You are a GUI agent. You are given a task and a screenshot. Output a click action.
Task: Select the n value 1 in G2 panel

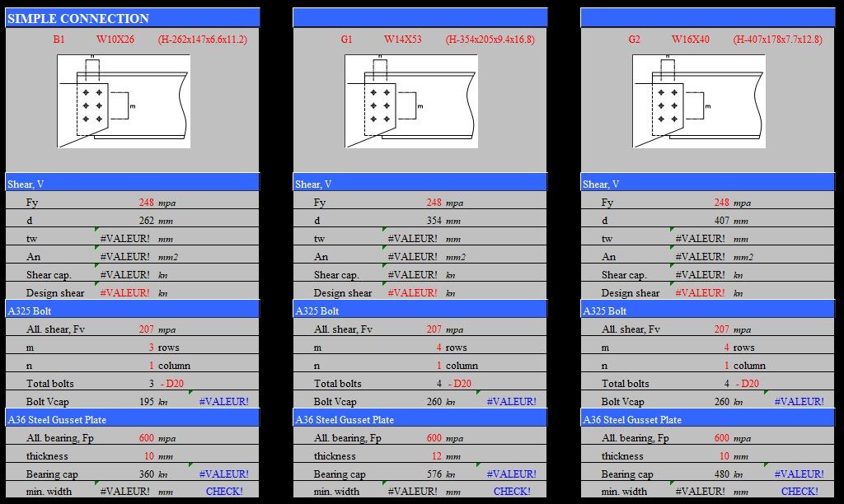click(x=727, y=365)
